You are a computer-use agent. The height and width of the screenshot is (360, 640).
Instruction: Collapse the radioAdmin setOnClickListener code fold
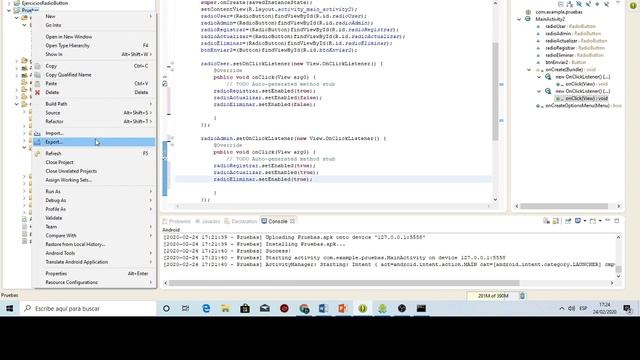[x=172, y=138]
